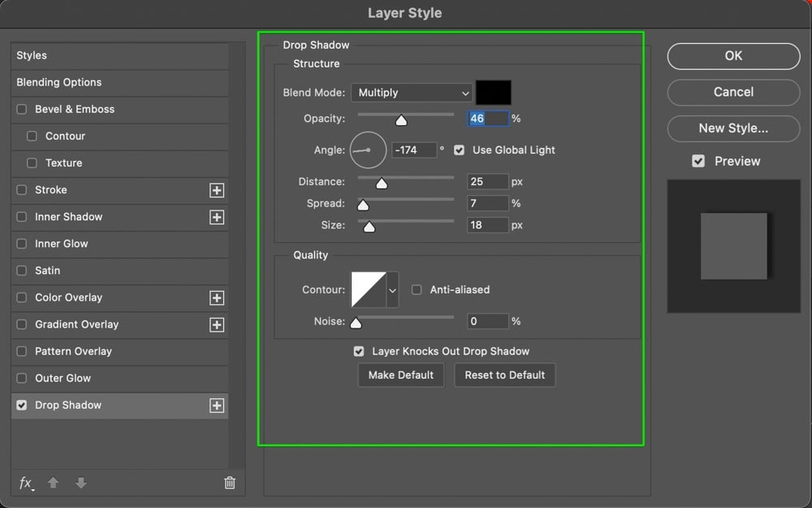This screenshot has width=812, height=508.
Task: Open the Contour picker dropdown arrow
Action: click(392, 290)
